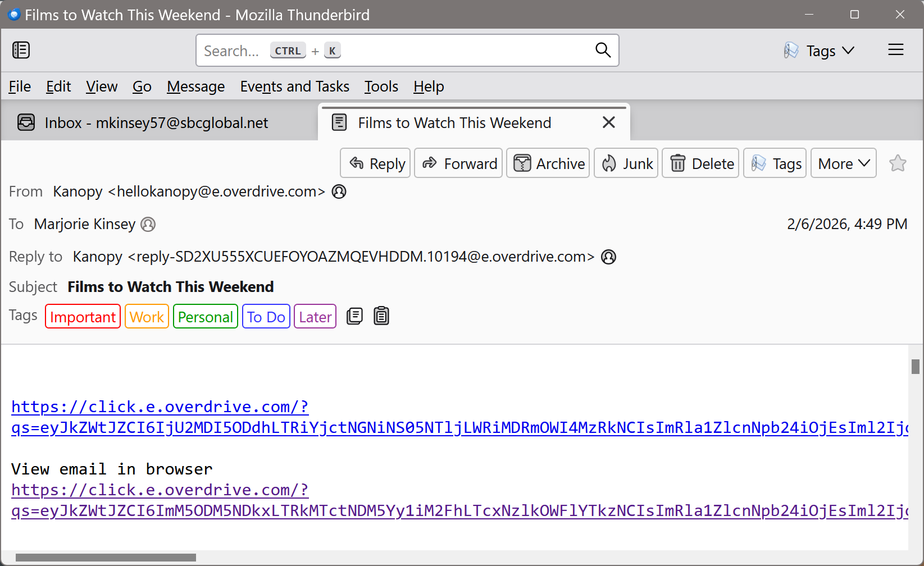Reply to this message
The width and height of the screenshot is (924, 566).
coord(376,163)
